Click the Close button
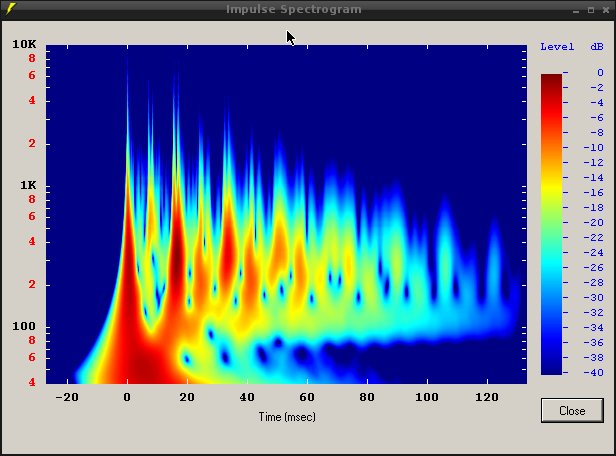 (x=572, y=410)
